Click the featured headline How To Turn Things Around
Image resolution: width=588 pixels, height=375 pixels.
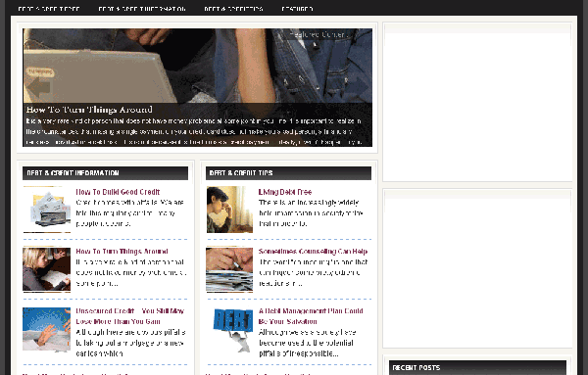point(89,110)
